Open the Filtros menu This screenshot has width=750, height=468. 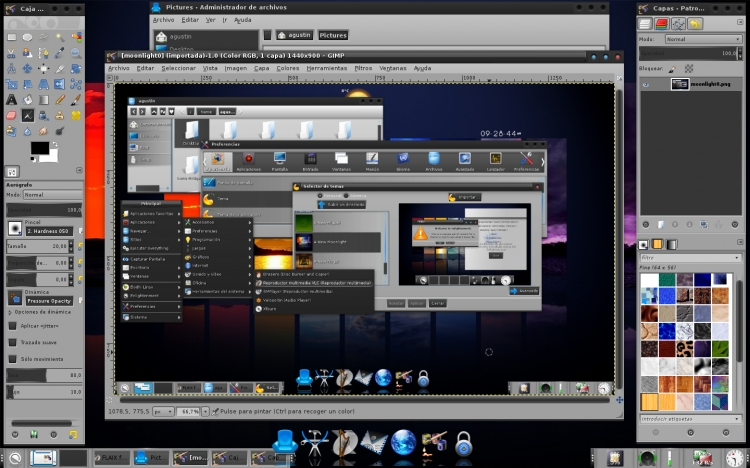[x=363, y=68]
